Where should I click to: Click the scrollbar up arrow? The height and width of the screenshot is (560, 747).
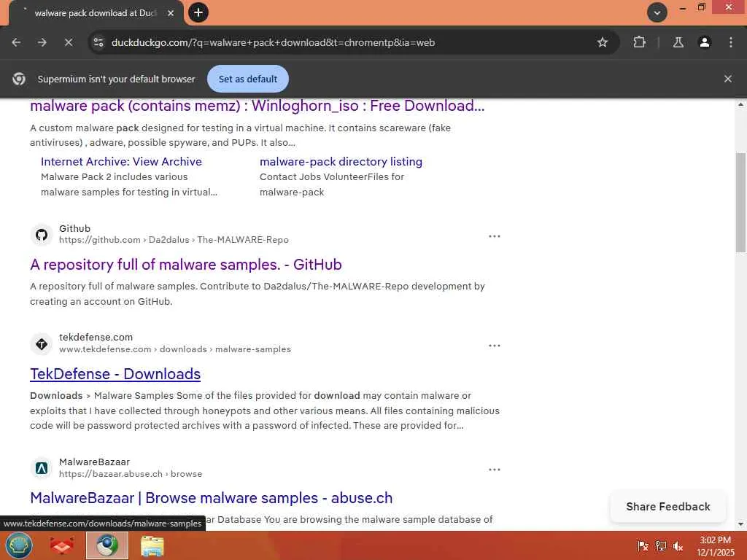[x=741, y=104]
